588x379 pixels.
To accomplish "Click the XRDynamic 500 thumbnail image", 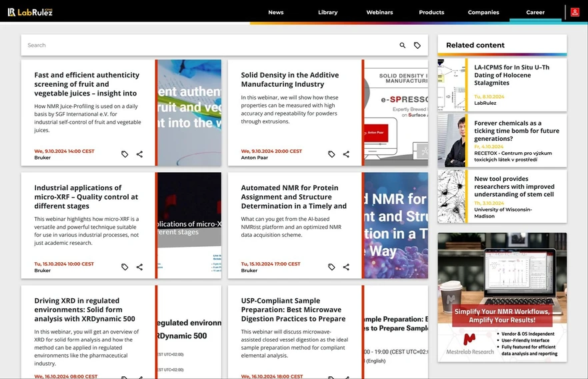I will 189,332.
